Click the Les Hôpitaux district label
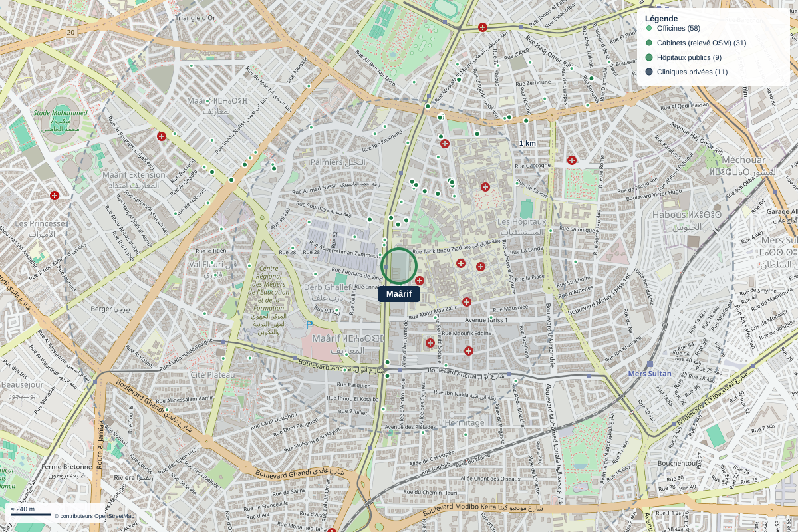The width and height of the screenshot is (798, 532). (x=521, y=227)
